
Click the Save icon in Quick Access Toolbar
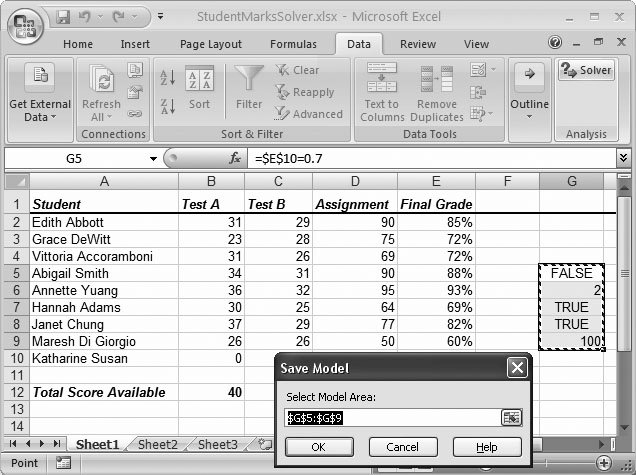63,17
